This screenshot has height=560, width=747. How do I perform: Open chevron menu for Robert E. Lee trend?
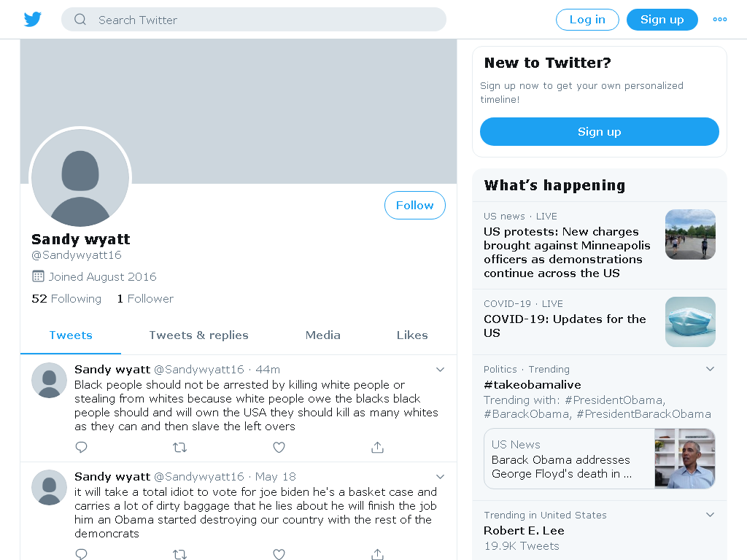710,515
